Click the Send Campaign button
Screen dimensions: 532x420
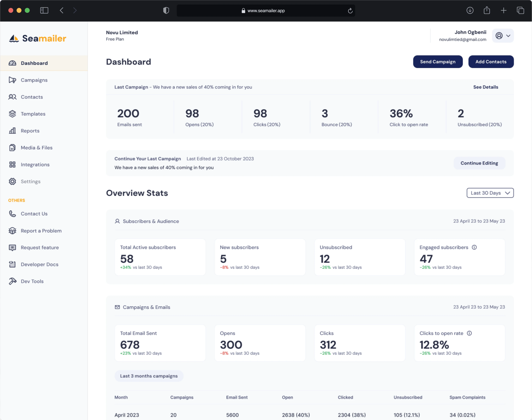(438, 62)
